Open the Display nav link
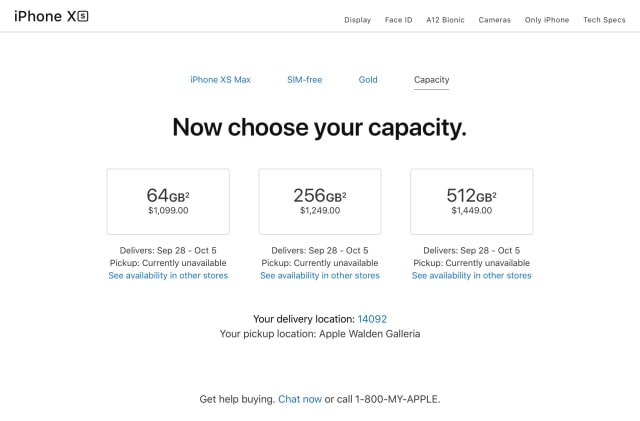The height and width of the screenshot is (421, 640). (x=357, y=20)
